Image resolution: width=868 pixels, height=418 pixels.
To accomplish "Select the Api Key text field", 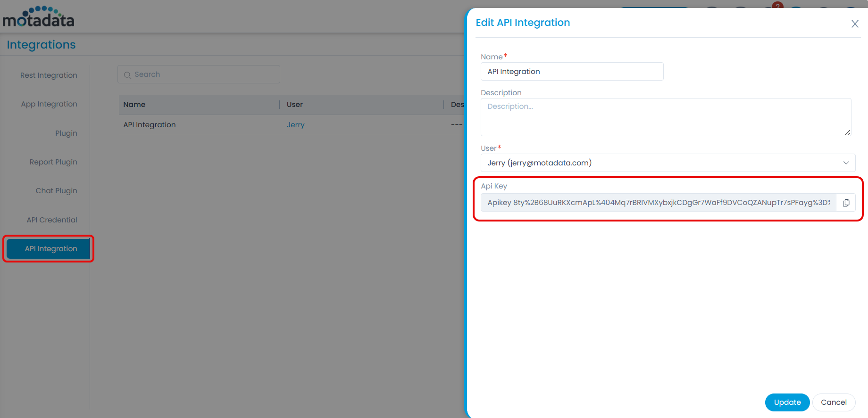I will point(658,203).
